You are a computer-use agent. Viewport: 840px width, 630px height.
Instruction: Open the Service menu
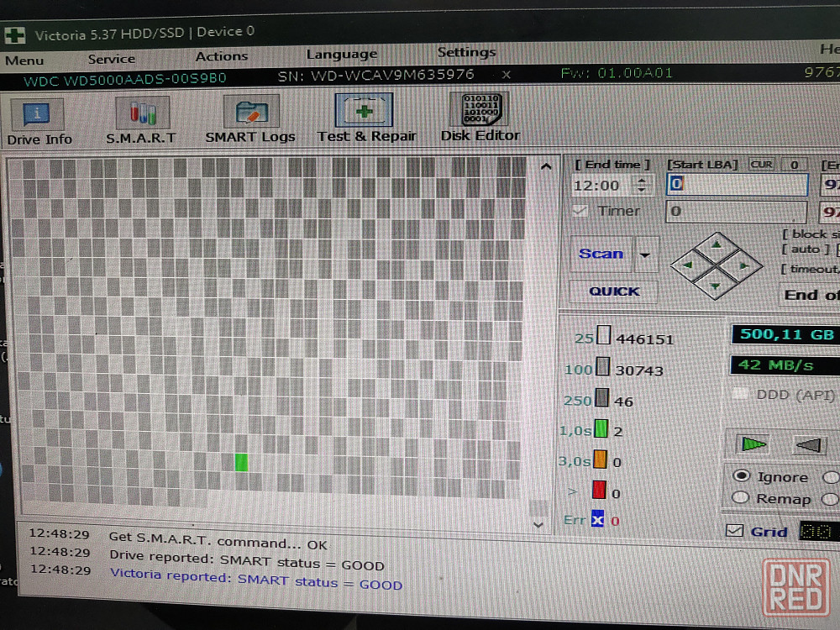[112, 59]
